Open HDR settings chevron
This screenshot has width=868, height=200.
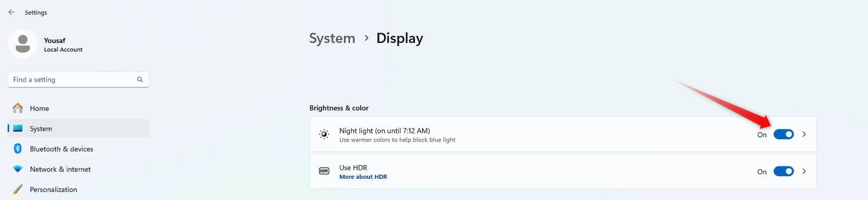(804, 171)
